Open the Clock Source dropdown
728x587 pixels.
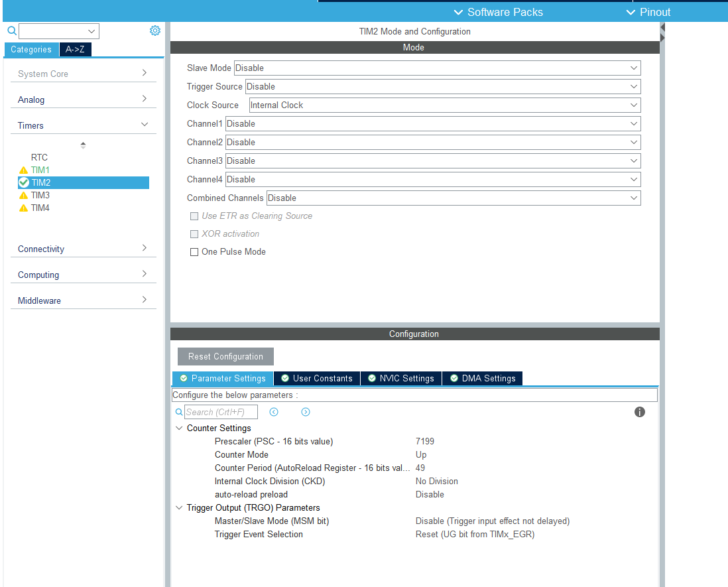tap(445, 105)
